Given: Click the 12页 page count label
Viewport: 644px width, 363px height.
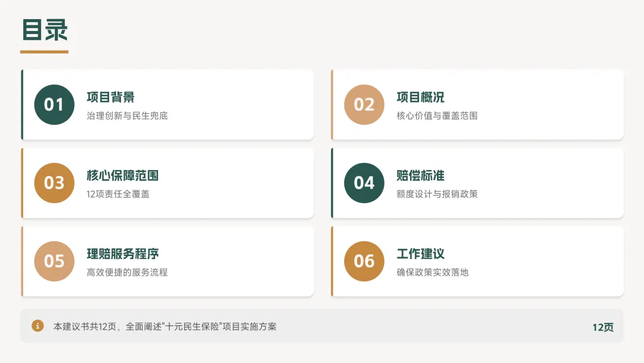Looking at the screenshot, I should 602,327.
